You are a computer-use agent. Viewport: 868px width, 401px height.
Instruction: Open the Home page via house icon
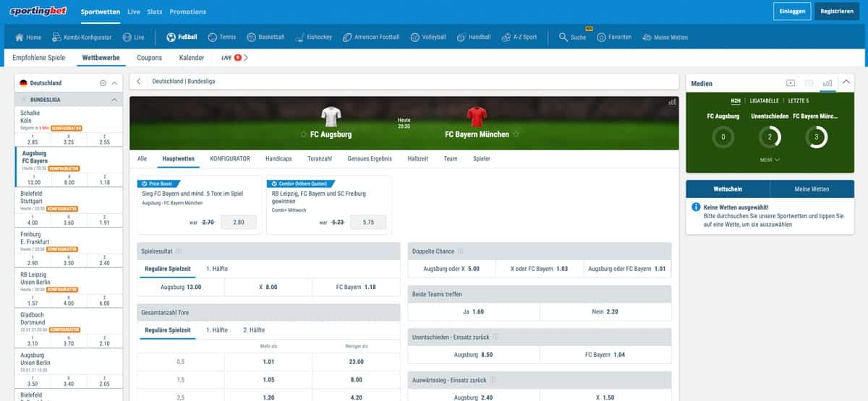(x=29, y=37)
